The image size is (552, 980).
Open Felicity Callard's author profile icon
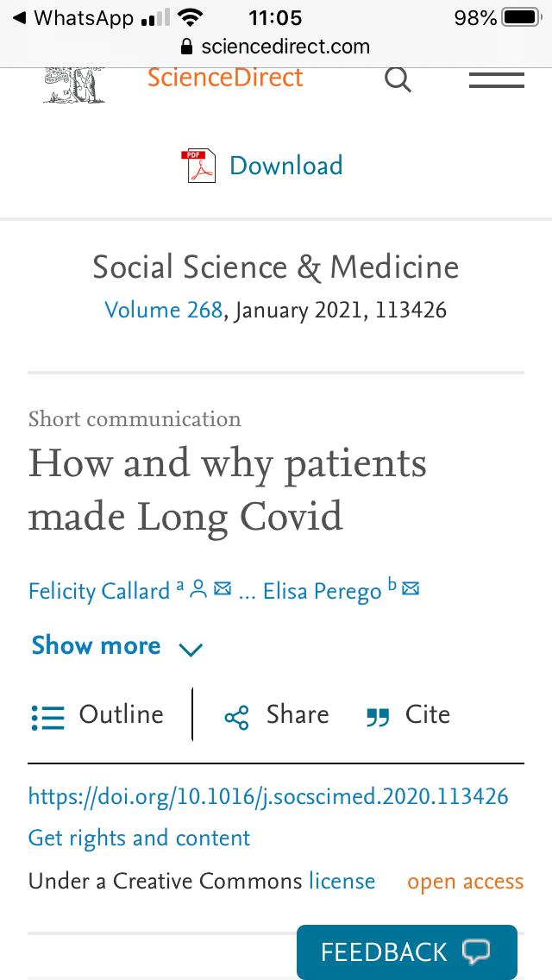point(198,589)
